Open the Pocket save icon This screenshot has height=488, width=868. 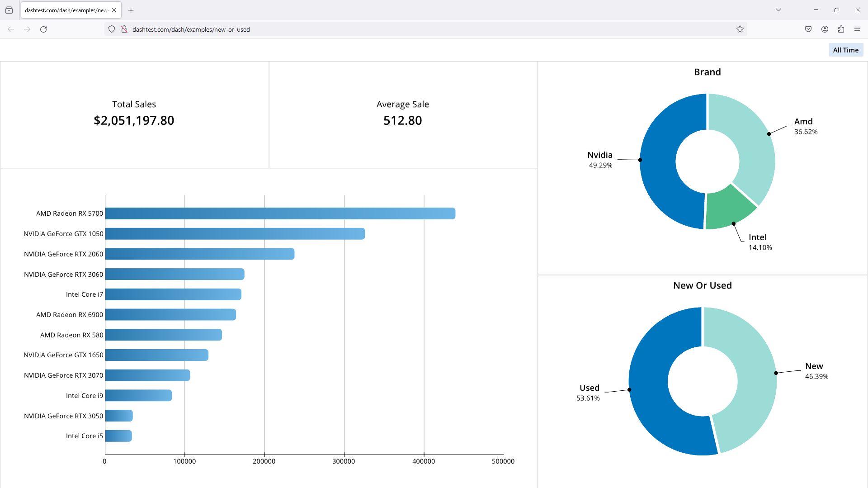(x=808, y=29)
